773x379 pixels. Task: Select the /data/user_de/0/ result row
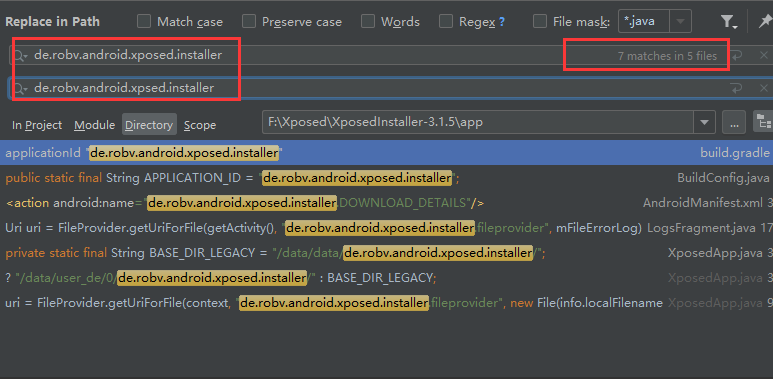point(386,277)
